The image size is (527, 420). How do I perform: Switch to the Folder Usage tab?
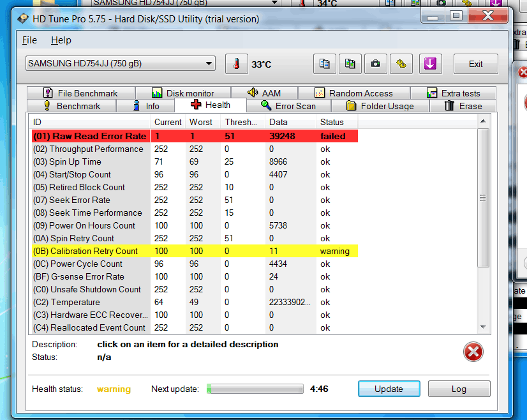coord(380,106)
